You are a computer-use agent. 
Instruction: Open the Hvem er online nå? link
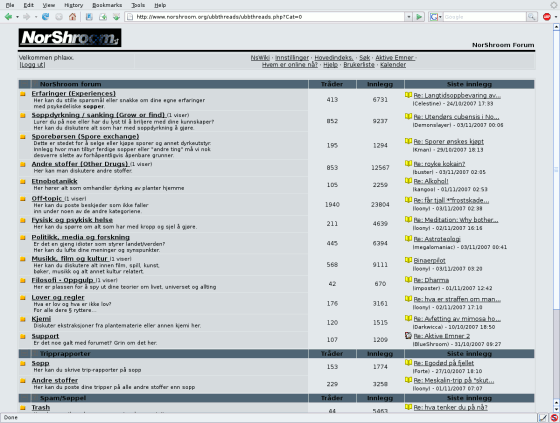pyautogui.click(x=290, y=65)
